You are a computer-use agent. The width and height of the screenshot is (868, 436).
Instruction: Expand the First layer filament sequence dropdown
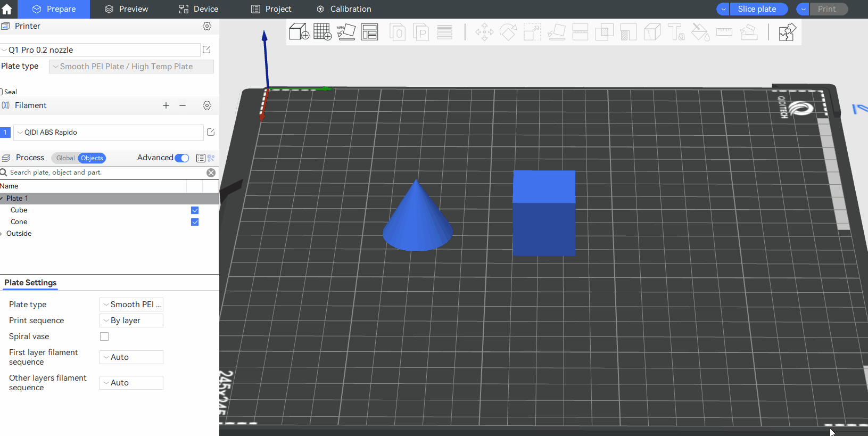click(131, 357)
